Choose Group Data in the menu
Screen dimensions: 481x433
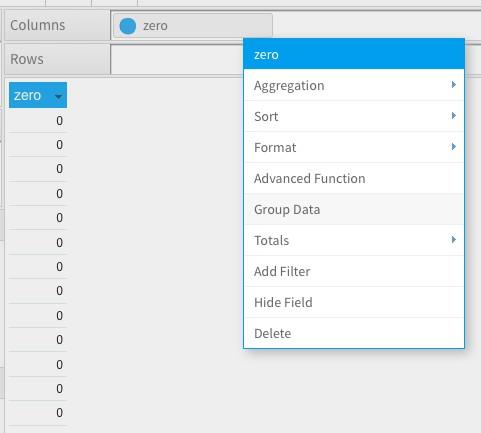pyautogui.click(x=354, y=209)
